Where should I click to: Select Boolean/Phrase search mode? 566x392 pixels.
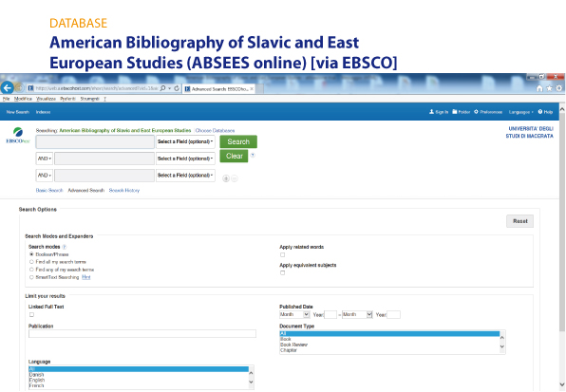31,254
